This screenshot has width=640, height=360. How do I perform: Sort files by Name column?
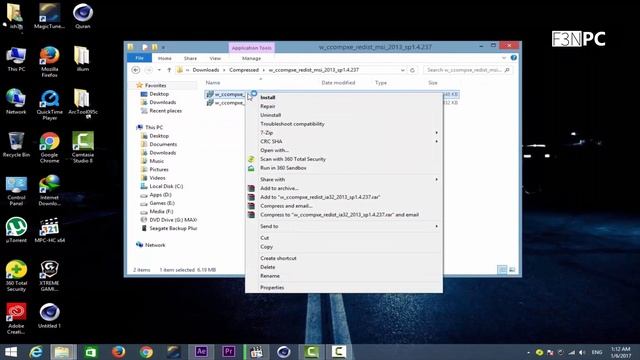213,83
